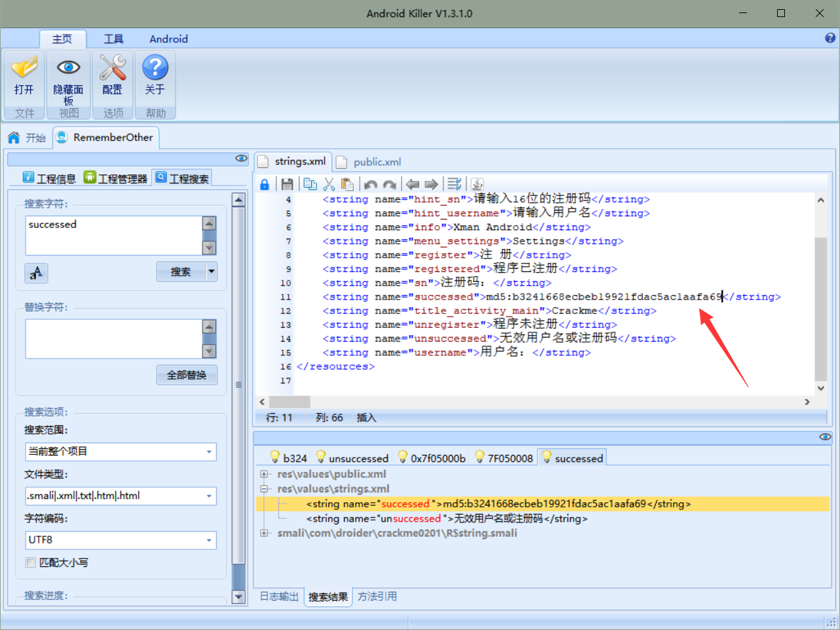Viewport: 840px width, 630px height.
Task: Click the Cut scissors icon
Action: pyautogui.click(x=329, y=184)
